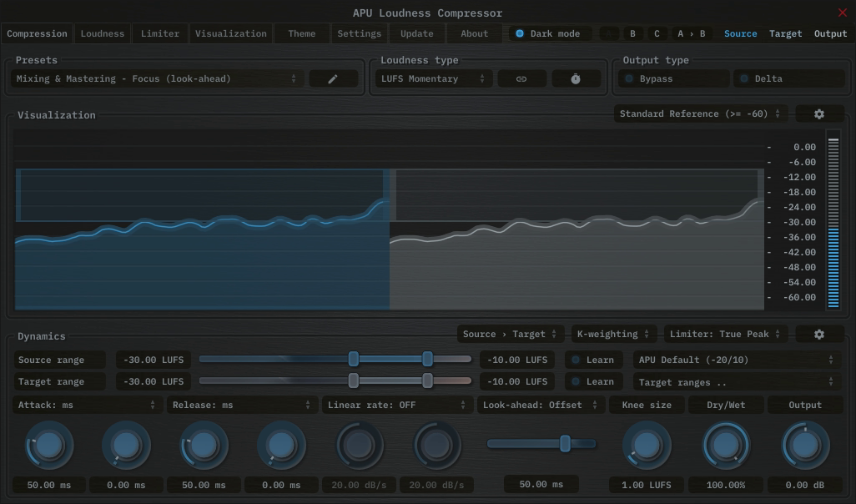The image size is (856, 504).
Task: Click the Knee size knob
Action: [647, 446]
